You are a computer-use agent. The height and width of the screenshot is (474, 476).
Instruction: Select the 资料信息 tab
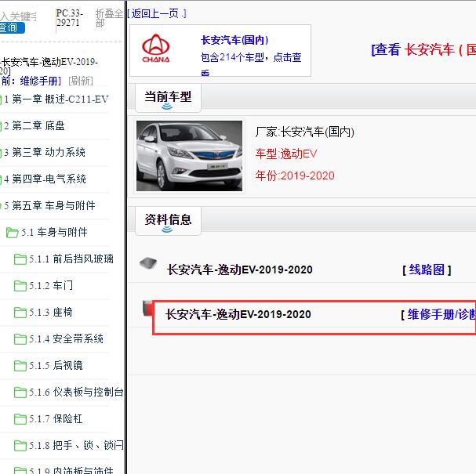168,221
